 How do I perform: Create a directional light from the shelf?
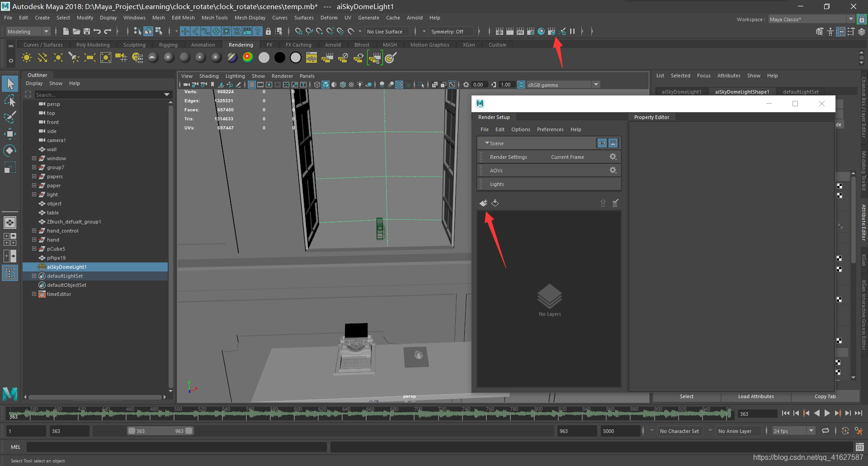[x=42, y=57]
